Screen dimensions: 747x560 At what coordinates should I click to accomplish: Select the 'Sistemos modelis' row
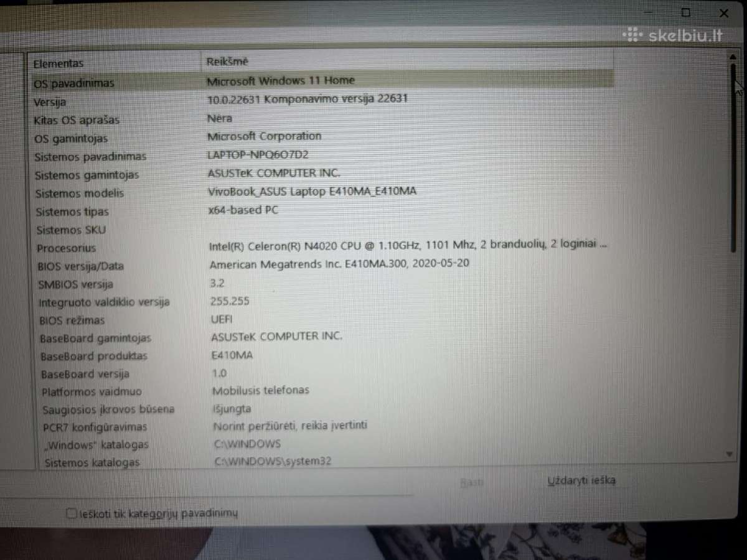pos(322,192)
